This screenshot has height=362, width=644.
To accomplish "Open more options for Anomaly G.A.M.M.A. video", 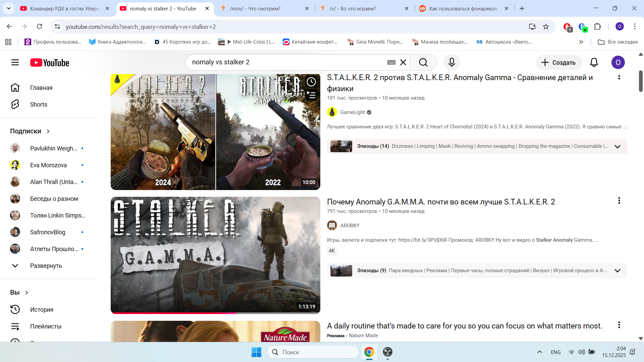I will tap(619, 201).
